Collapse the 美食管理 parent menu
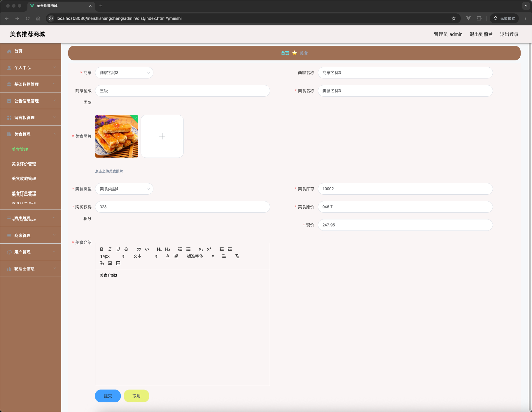The width and height of the screenshot is (532, 412). pos(31,134)
